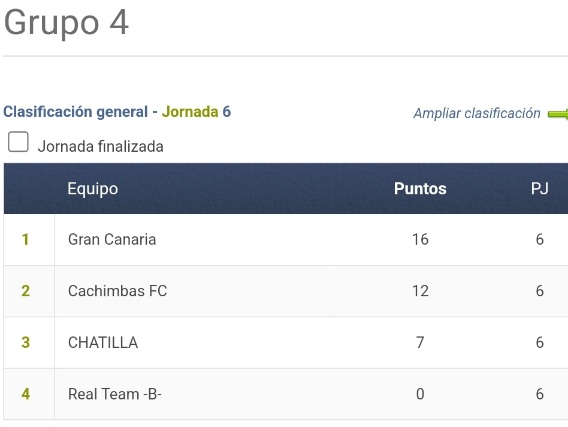Select the Jornada 6 link
Image resolution: width=568 pixels, height=427 pixels.
coord(196,112)
